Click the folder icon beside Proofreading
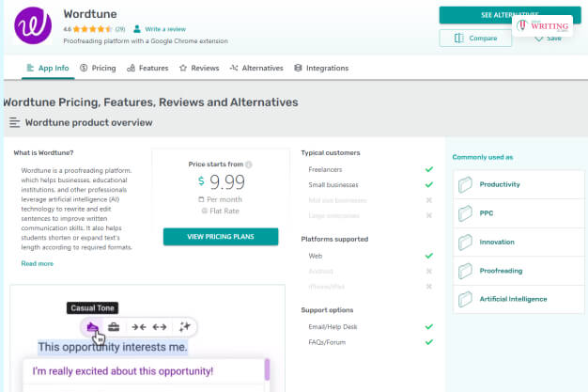Image resolution: width=588 pixels, height=392 pixels. click(465, 271)
